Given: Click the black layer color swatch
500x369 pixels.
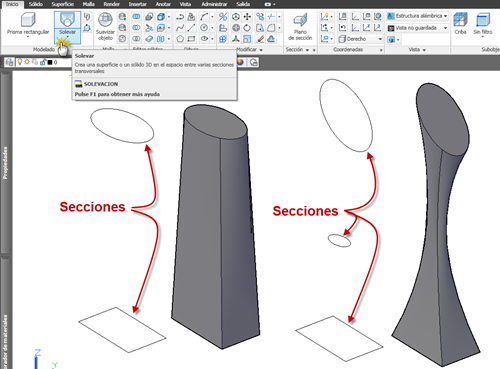Looking at the screenshot, I should 50,62.
